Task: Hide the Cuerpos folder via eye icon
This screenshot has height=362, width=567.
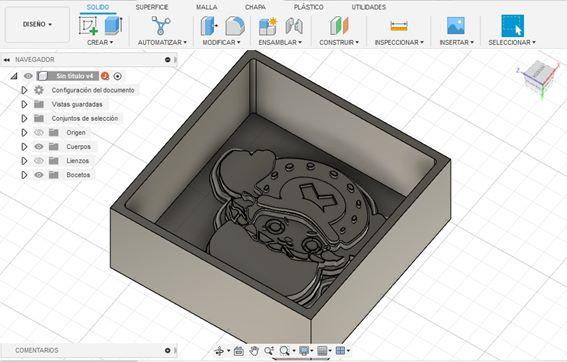Action: click(39, 146)
